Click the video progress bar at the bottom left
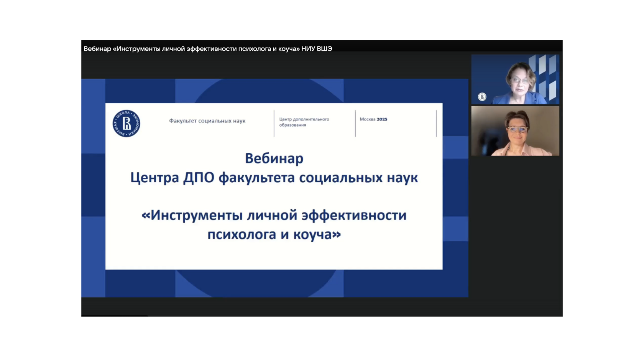 click(115, 315)
